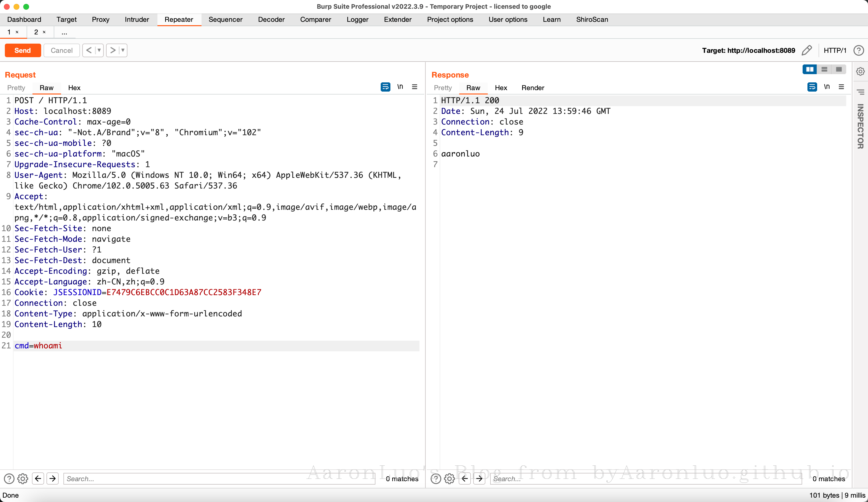This screenshot has height=502, width=868.
Task: Jump to previous Request search match
Action: point(38,478)
